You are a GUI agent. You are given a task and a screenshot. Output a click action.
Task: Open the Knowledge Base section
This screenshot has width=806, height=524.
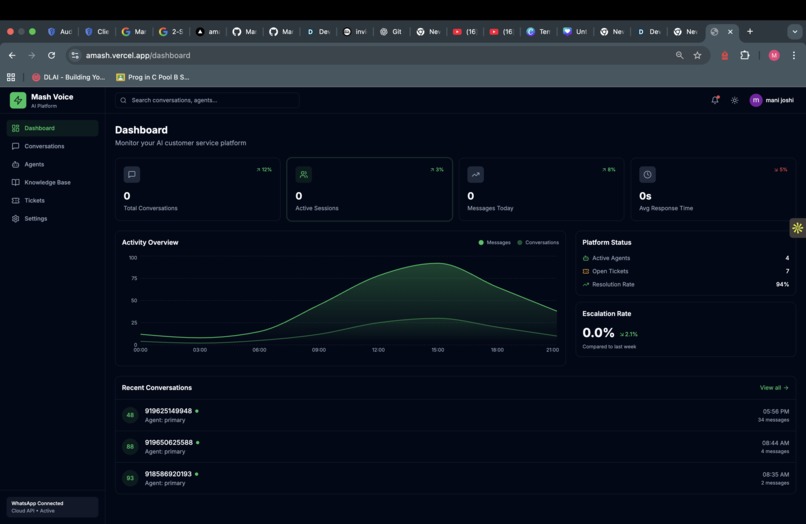click(52, 182)
